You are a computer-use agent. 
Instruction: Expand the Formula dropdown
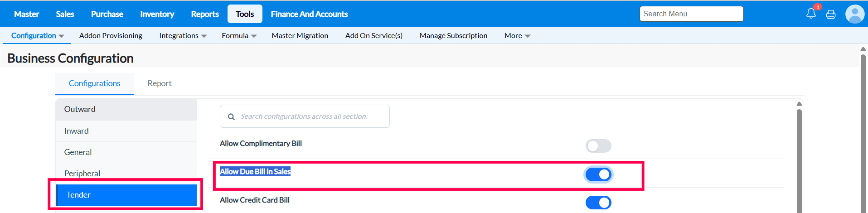coord(239,36)
